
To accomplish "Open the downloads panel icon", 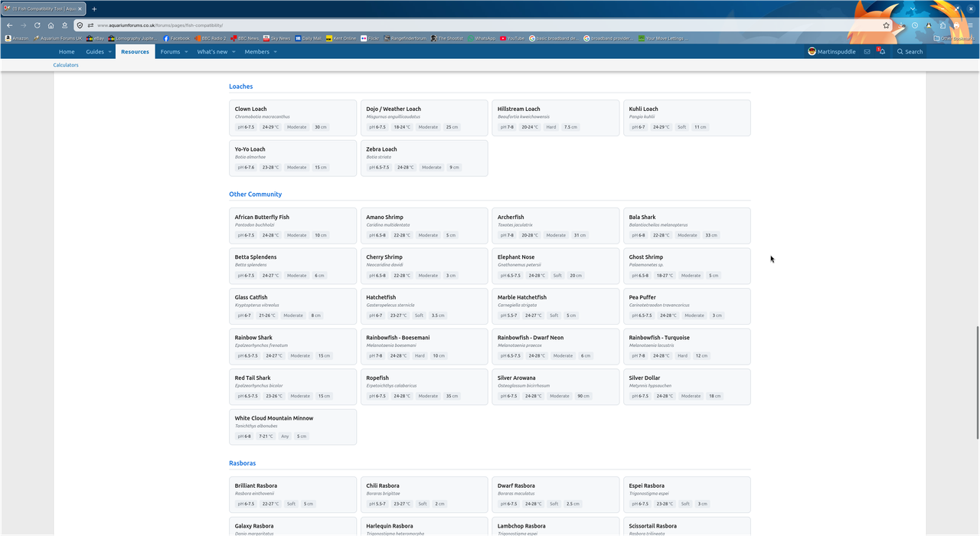I will click(x=902, y=25).
